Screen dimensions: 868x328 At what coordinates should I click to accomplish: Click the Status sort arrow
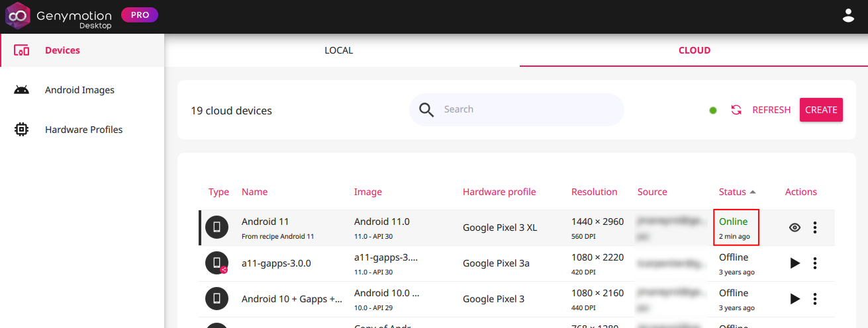(x=752, y=192)
